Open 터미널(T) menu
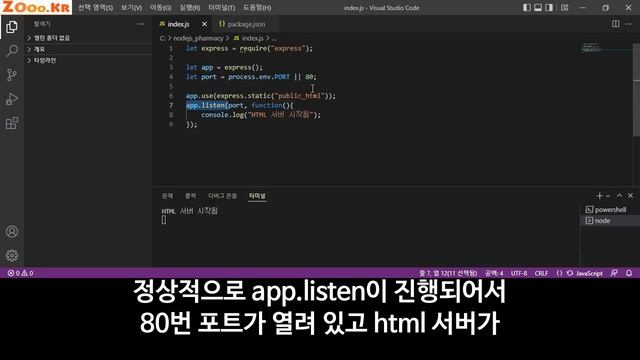Screen dimensions: 640x360 [222, 8]
